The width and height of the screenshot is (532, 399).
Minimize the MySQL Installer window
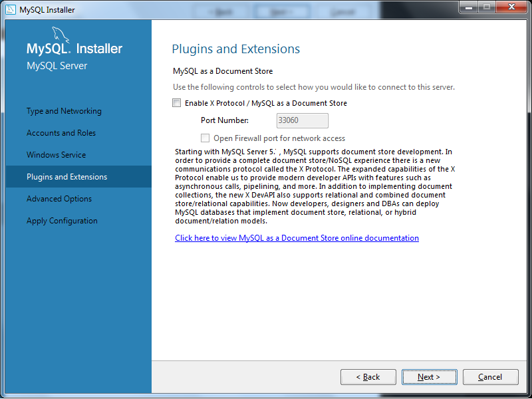click(469, 7)
